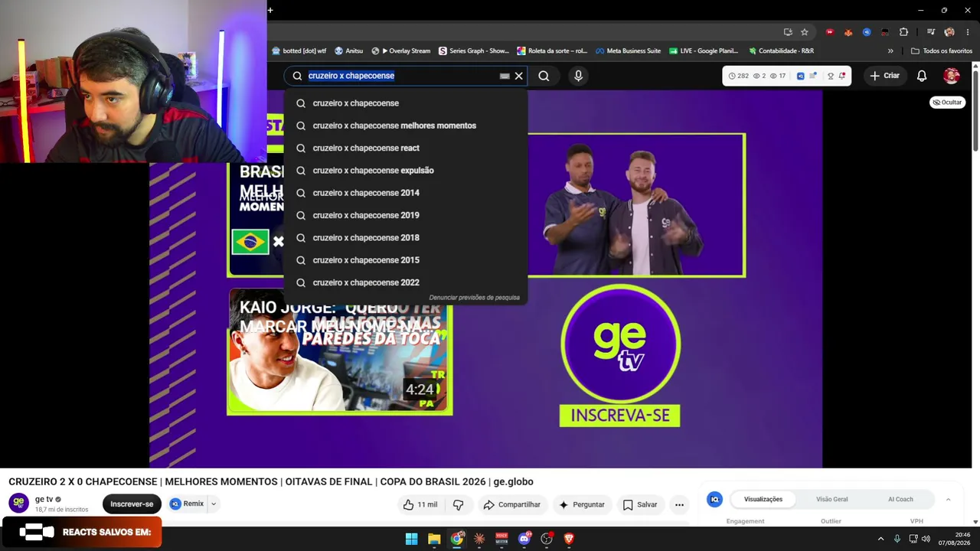980x551 pixels.
Task: Open the Overlay Stream bookmark
Action: 401,51
